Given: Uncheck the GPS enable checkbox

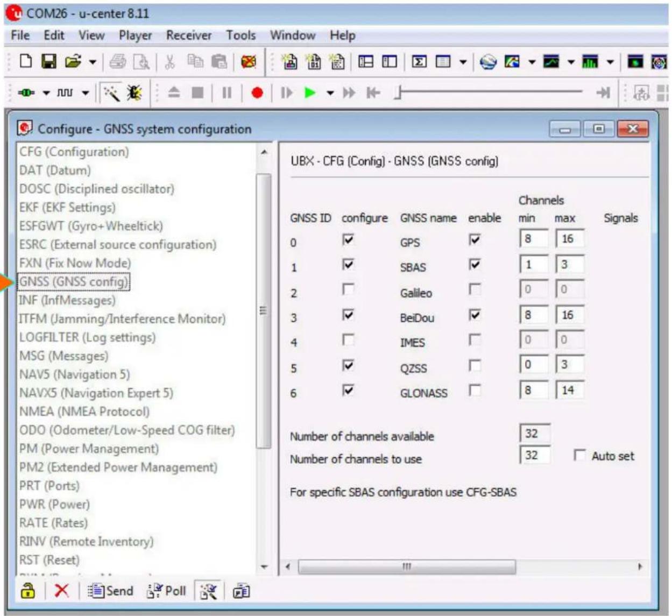Looking at the screenshot, I should [x=475, y=239].
